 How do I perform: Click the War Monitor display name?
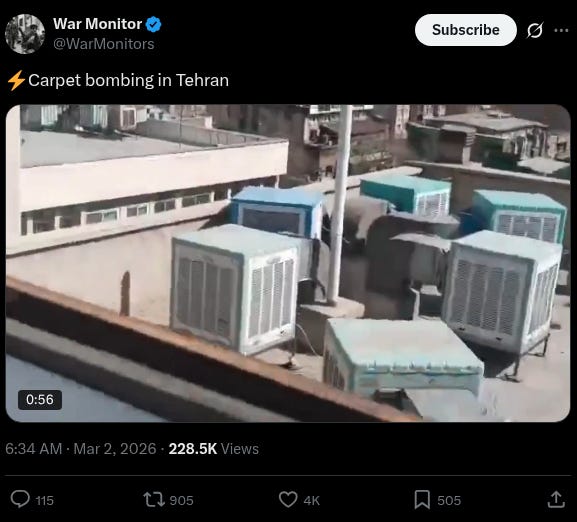tap(98, 24)
